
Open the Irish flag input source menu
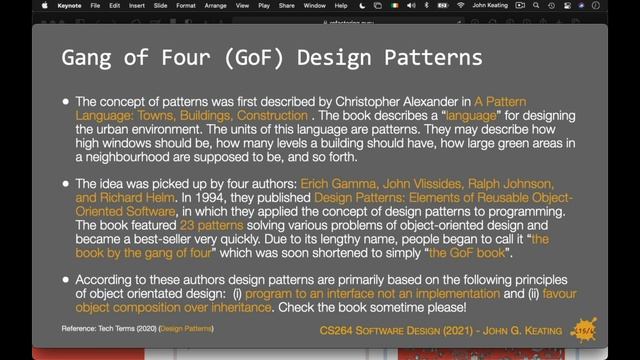pos(394,6)
